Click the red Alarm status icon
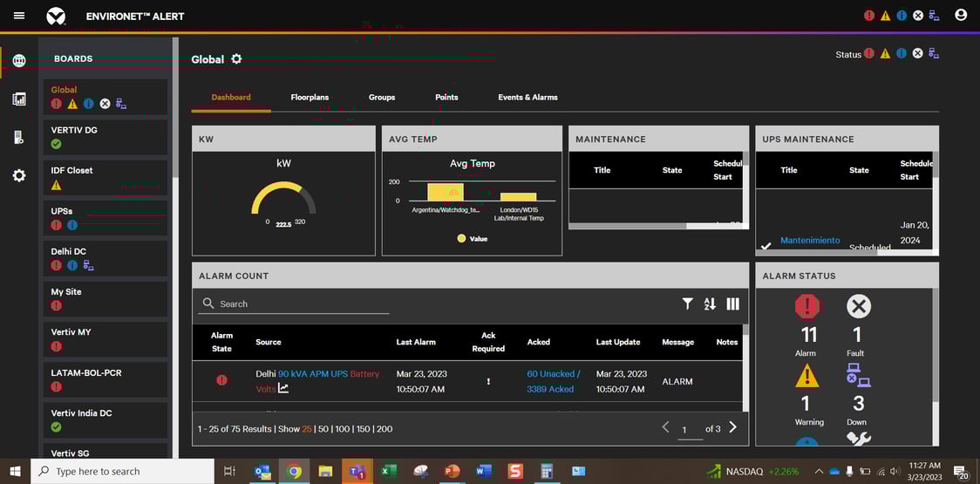 (807, 307)
